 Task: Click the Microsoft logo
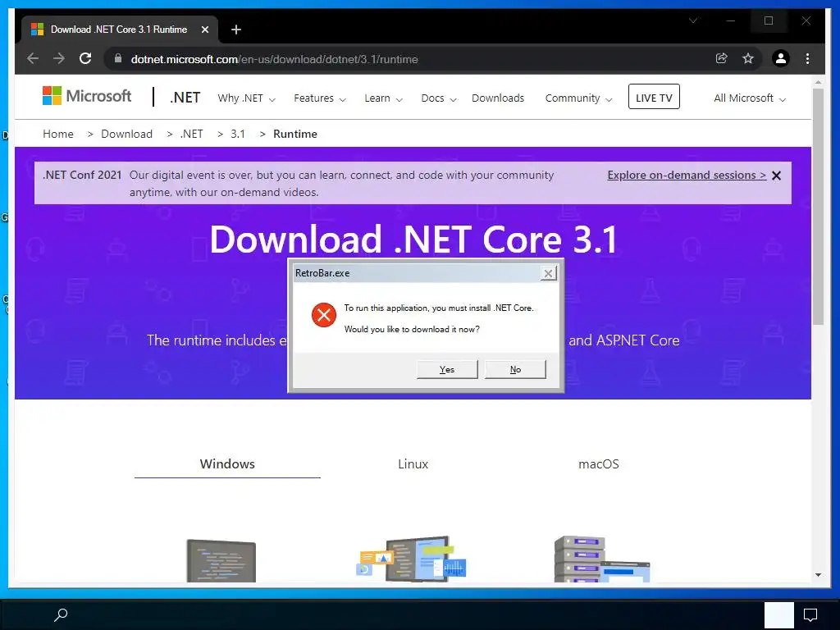[x=87, y=96]
